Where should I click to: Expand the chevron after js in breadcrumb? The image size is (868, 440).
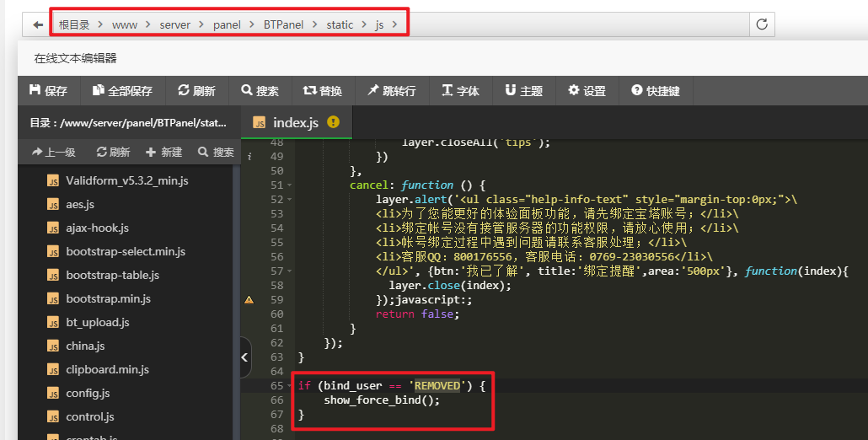pos(394,24)
